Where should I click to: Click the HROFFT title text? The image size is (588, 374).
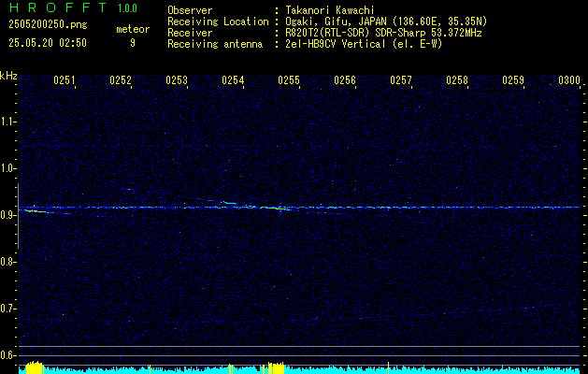(57, 7)
